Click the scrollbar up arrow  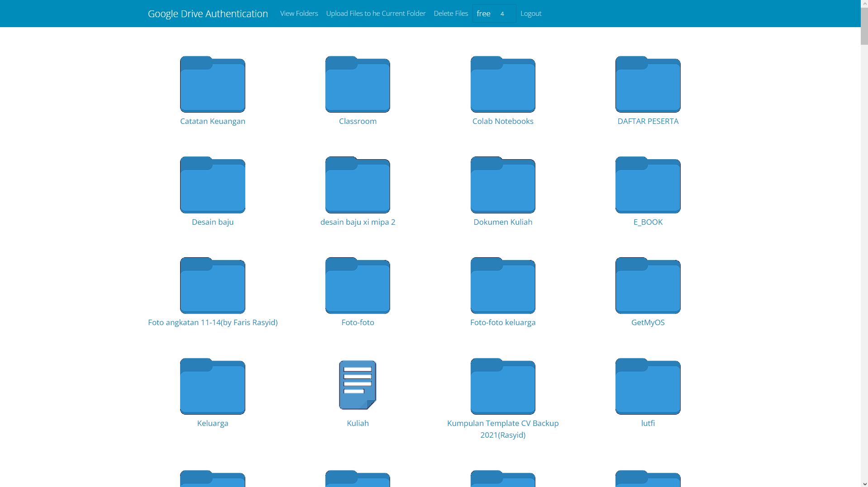(864, 3)
